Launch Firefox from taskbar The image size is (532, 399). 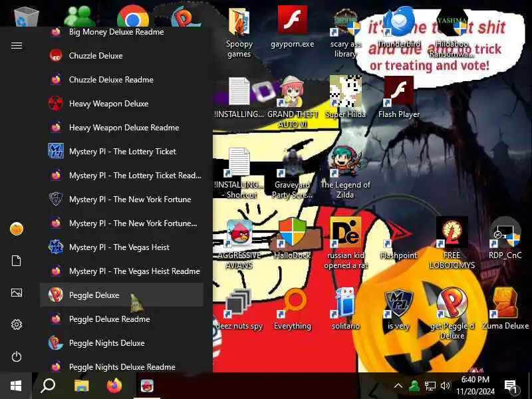(x=114, y=386)
